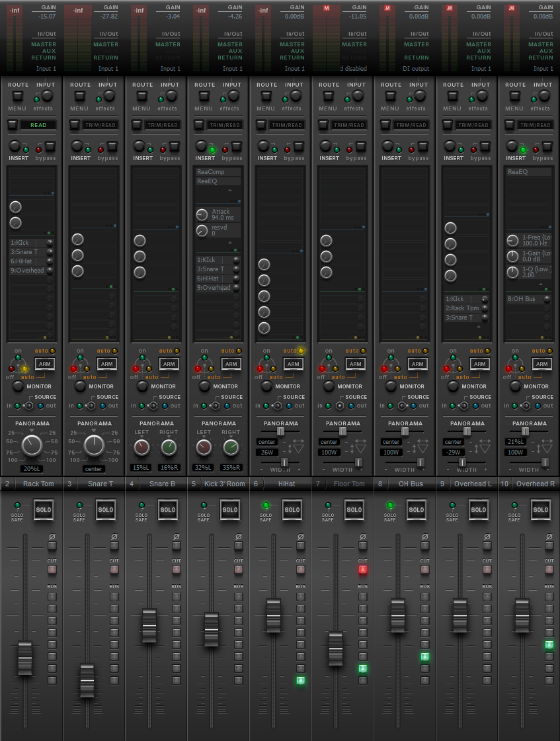Viewport: 560px width, 741px height.
Task: Unmute Floor Tom with its lit CUT button
Action: [362, 570]
